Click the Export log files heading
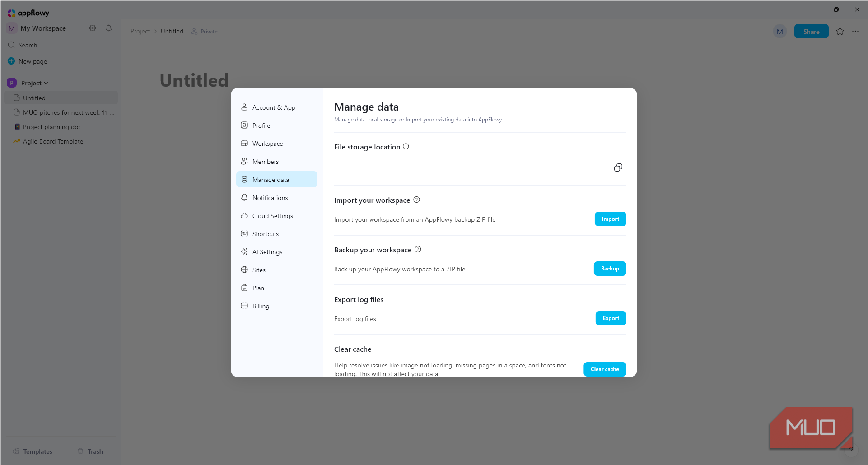Screen dimensions: 868x465 click(359, 299)
